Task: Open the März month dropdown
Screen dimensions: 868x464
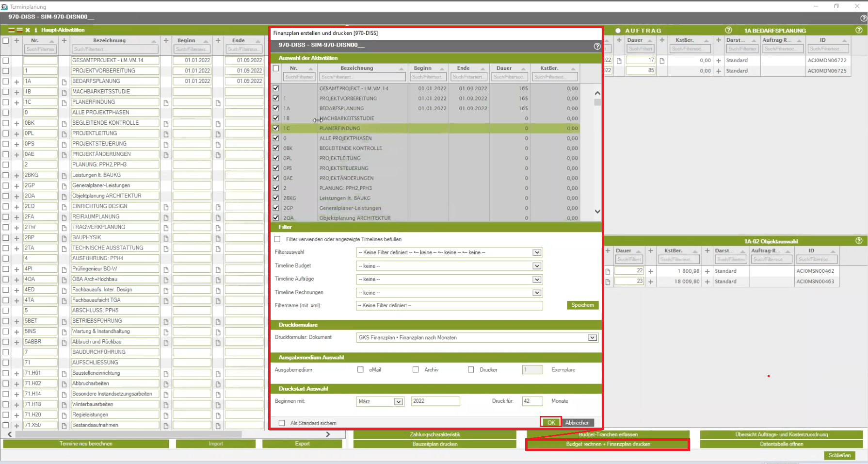Action: (398, 401)
